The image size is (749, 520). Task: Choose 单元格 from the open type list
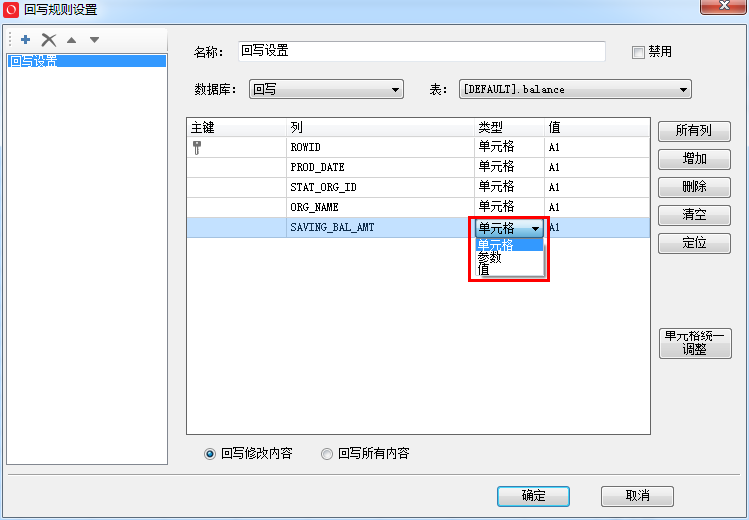(x=509, y=245)
